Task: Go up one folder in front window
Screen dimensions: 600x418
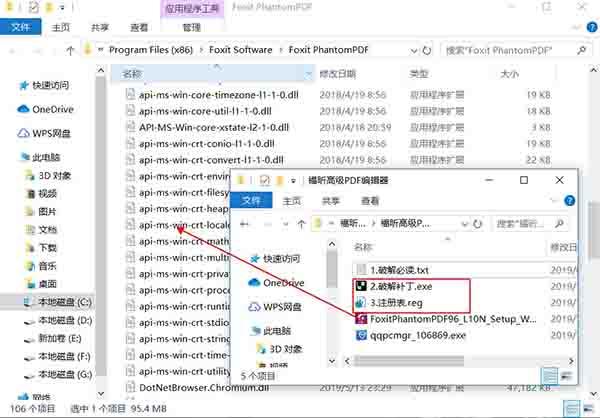Action: coord(301,224)
